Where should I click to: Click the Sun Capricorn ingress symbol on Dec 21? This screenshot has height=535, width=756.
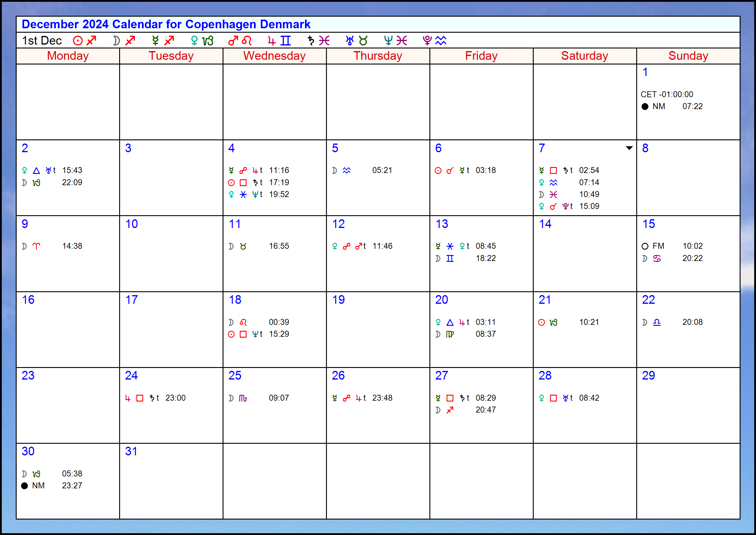(553, 322)
